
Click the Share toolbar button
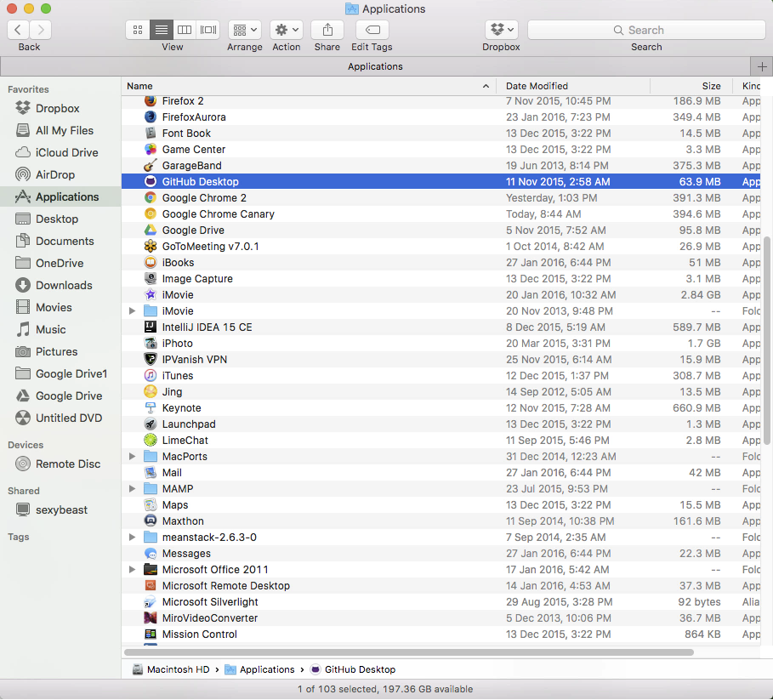point(327,30)
